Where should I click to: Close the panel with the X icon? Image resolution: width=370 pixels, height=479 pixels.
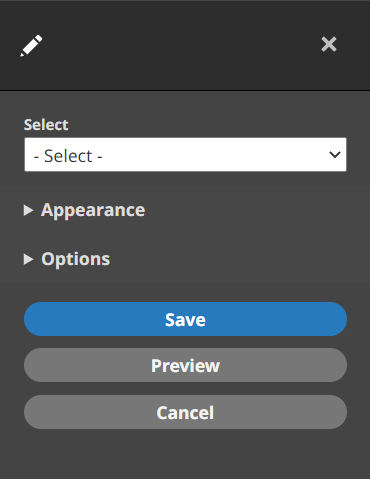point(329,44)
